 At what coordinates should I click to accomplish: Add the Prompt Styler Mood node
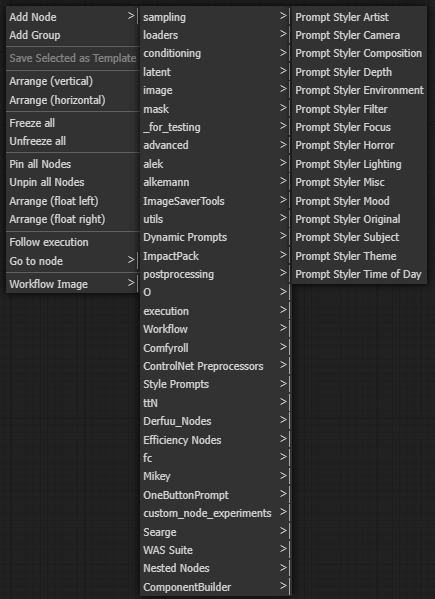click(x=359, y=201)
